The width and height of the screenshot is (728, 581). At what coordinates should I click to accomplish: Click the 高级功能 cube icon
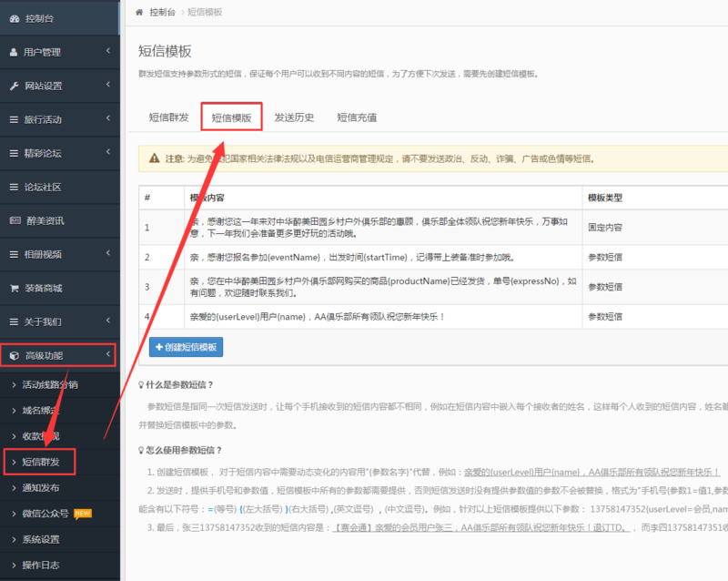[x=14, y=355]
